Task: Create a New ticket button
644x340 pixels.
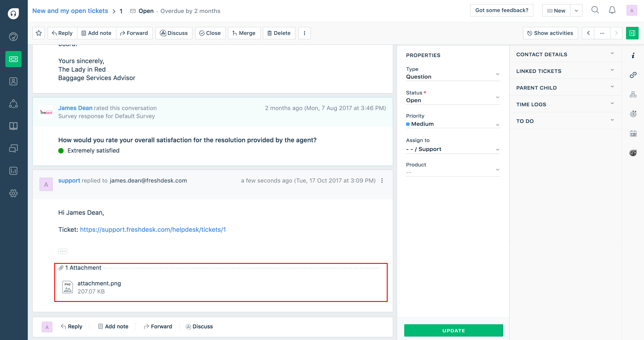Action: [x=556, y=11]
